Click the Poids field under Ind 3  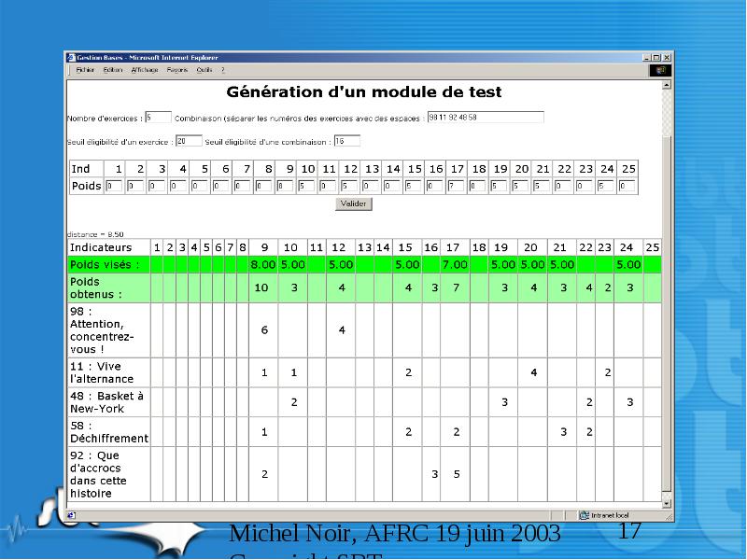click(156, 186)
